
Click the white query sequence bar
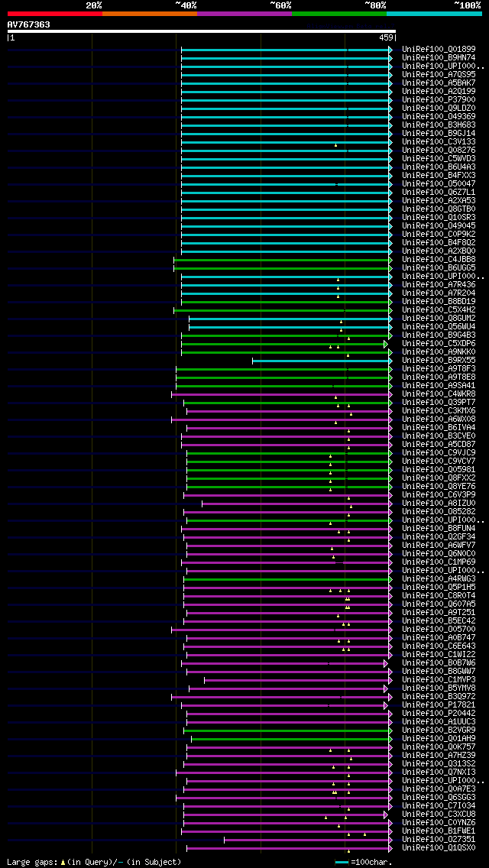coord(202,31)
